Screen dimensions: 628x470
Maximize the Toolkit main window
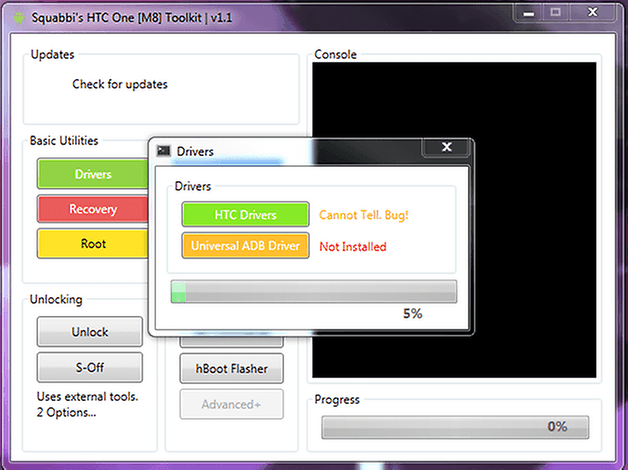(555, 13)
